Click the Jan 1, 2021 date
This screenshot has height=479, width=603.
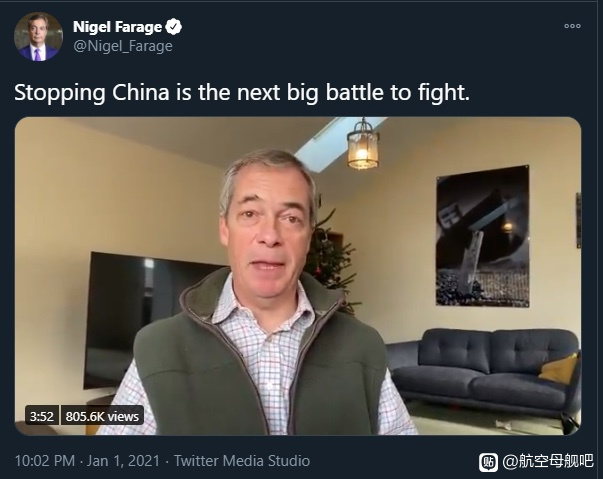click(123, 461)
